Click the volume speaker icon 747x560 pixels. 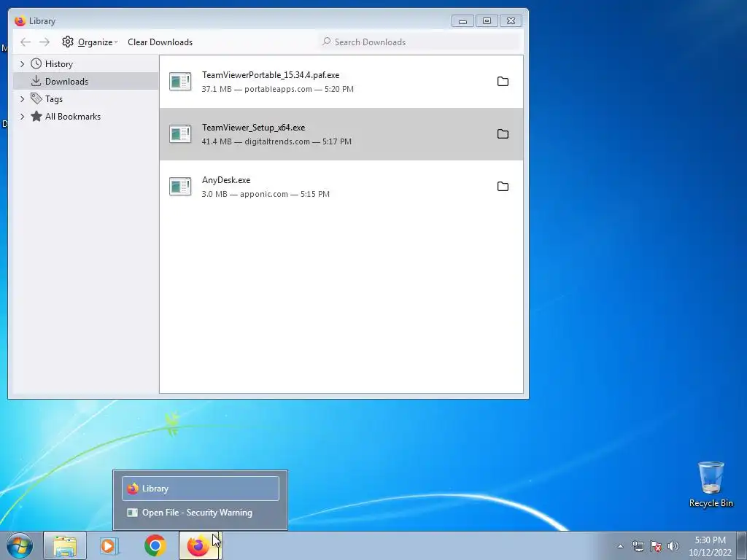(673, 546)
